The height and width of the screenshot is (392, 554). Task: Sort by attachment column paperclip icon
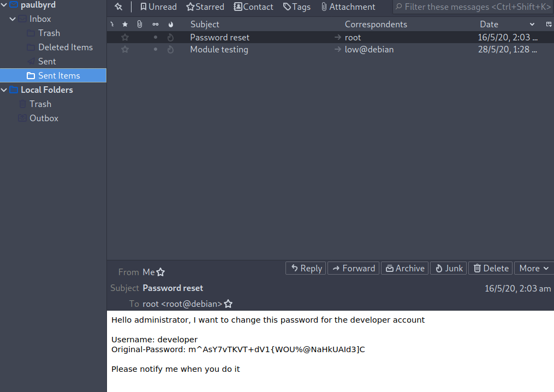pyautogui.click(x=140, y=24)
